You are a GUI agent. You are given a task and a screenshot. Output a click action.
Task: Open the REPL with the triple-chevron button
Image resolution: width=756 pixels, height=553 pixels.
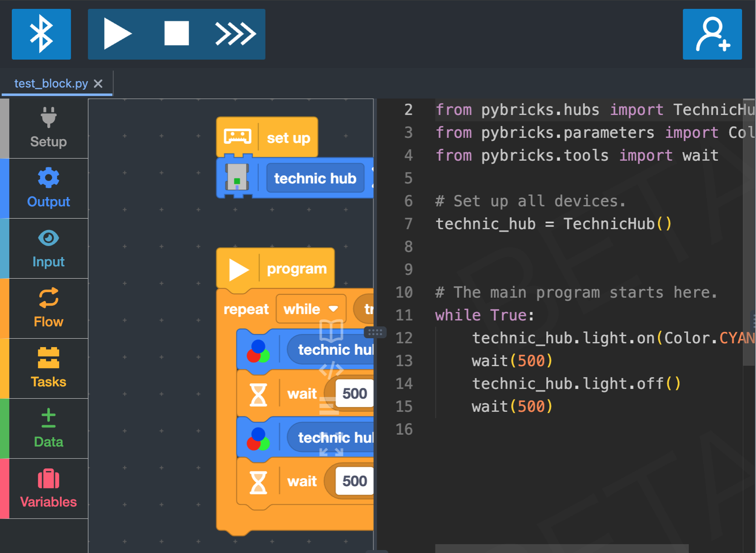click(x=235, y=34)
